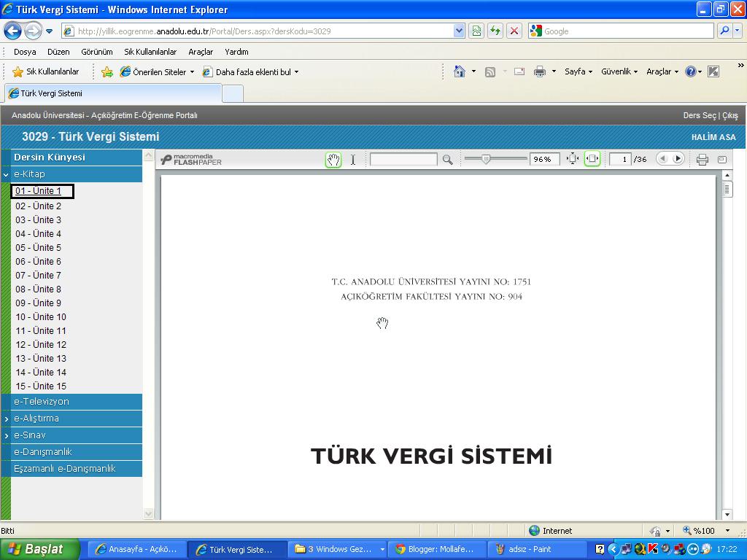Image resolution: width=747 pixels, height=560 pixels.
Task: Open the Sık Kullanılanlar menu
Action: coord(150,52)
